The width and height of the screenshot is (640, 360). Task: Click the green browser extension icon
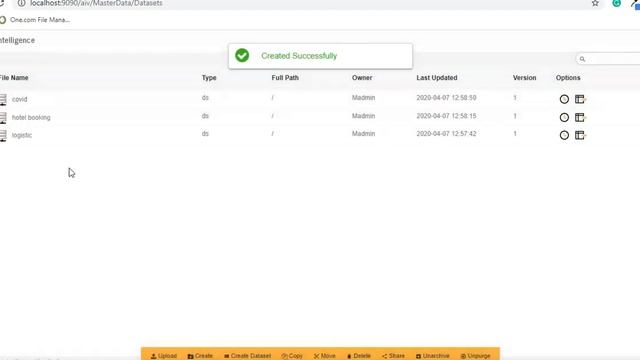click(616, 3)
